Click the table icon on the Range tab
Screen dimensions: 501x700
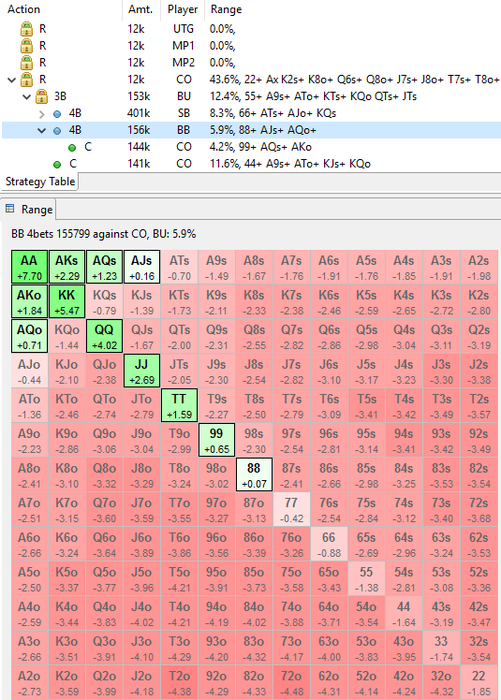[10, 208]
